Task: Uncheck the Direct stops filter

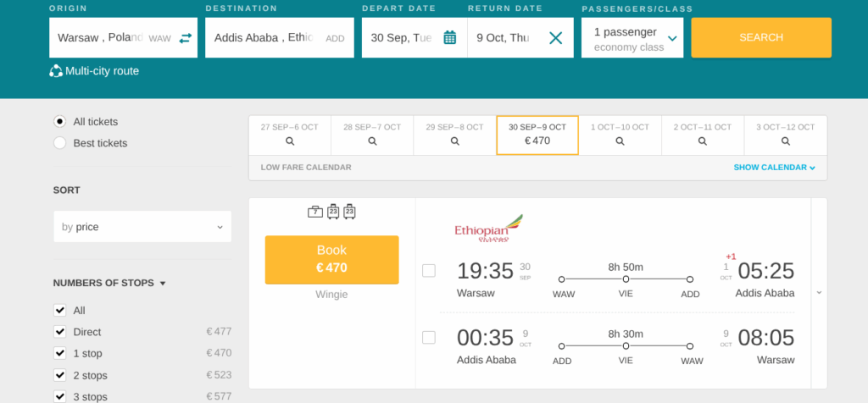Action: (x=60, y=332)
